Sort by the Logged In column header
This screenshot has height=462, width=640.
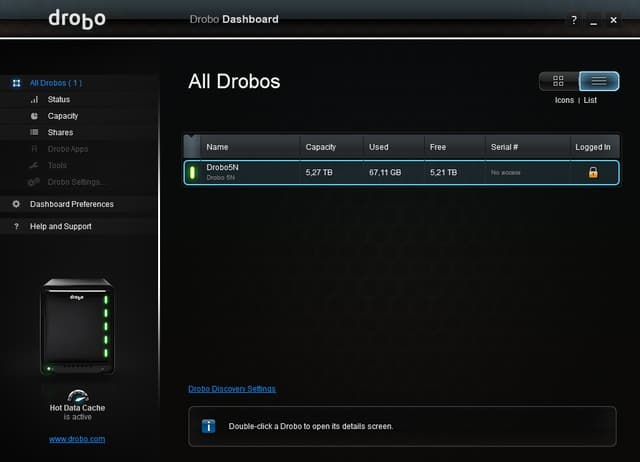(x=595, y=147)
